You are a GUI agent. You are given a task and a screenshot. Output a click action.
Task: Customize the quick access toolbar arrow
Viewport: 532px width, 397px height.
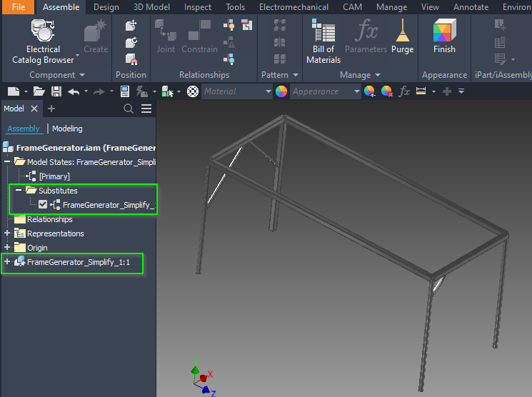pos(461,91)
